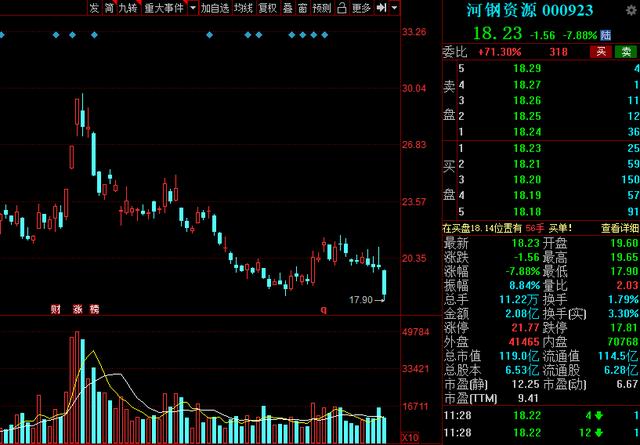Click the 发 toolbar button

click(94, 8)
